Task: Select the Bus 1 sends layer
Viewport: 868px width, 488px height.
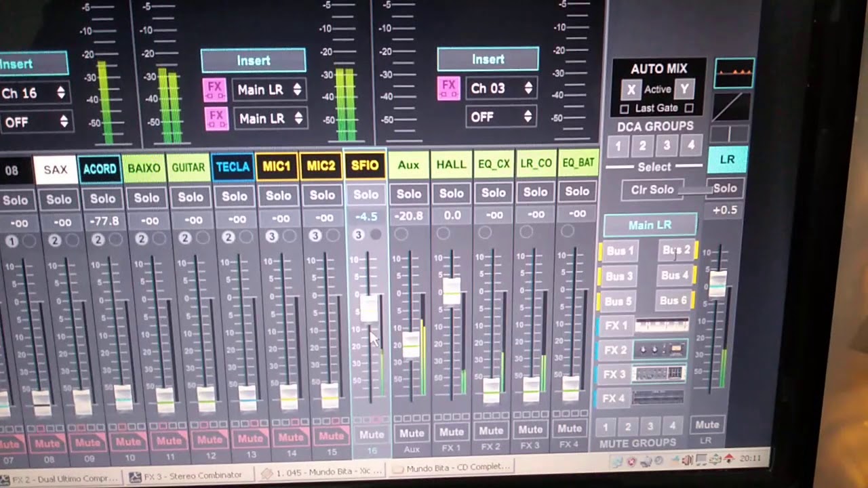Action: pyautogui.click(x=620, y=251)
